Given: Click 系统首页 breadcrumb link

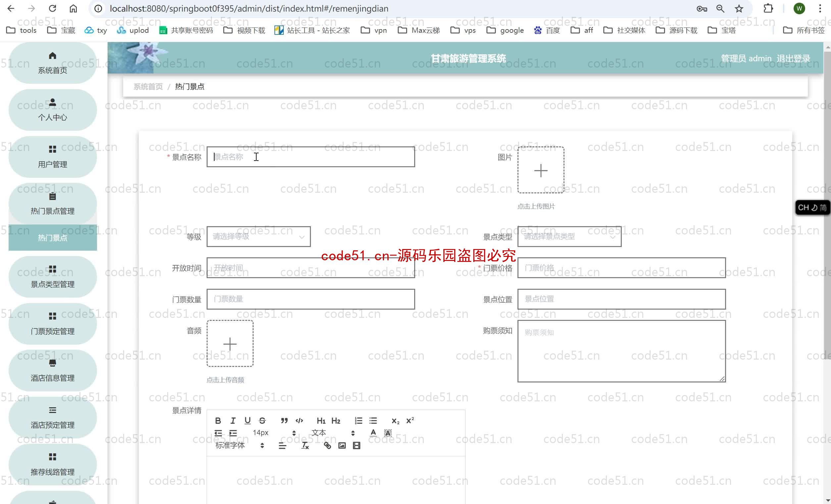Looking at the screenshot, I should click(148, 87).
